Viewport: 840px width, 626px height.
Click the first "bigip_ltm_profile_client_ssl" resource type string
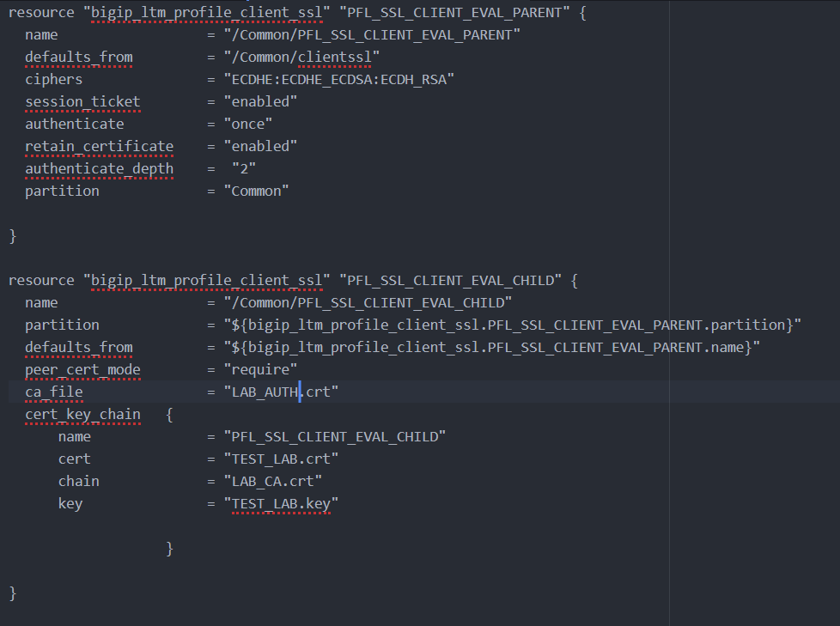207,12
